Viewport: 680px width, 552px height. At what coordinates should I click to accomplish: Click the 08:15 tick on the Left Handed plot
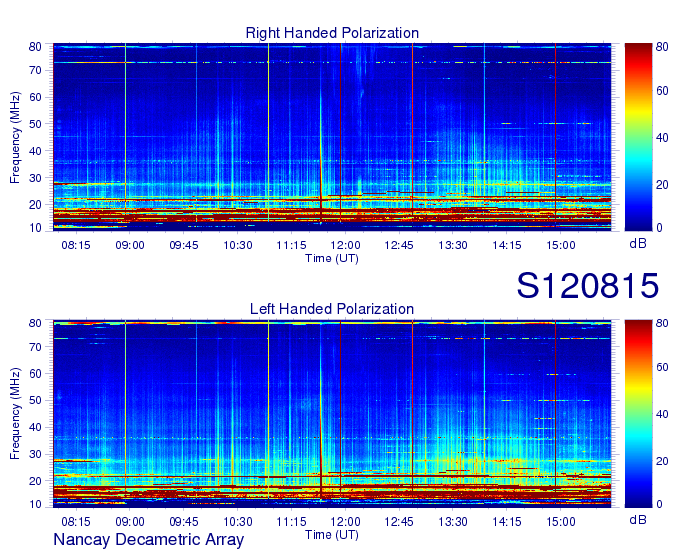(76, 522)
